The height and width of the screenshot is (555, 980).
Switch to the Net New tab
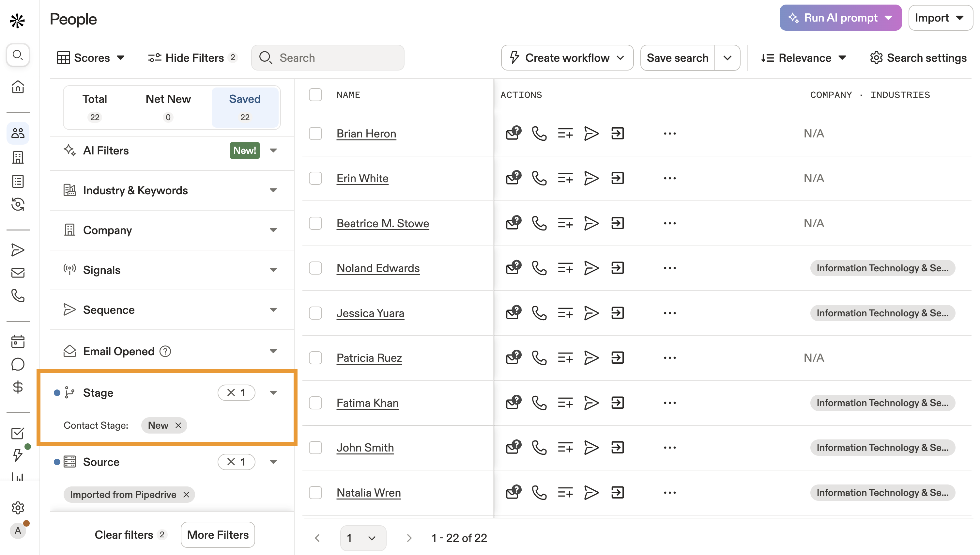point(168,107)
